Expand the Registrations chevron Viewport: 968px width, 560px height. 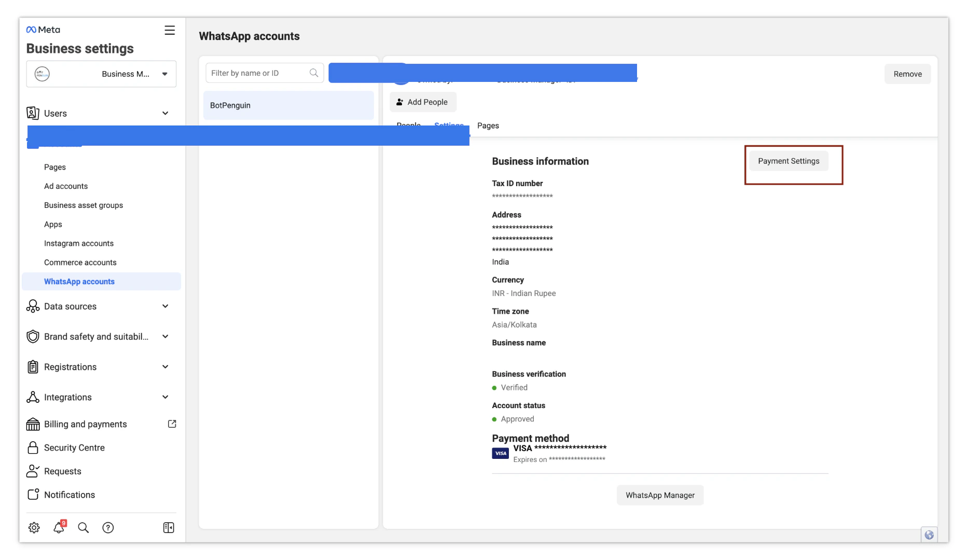(x=165, y=367)
